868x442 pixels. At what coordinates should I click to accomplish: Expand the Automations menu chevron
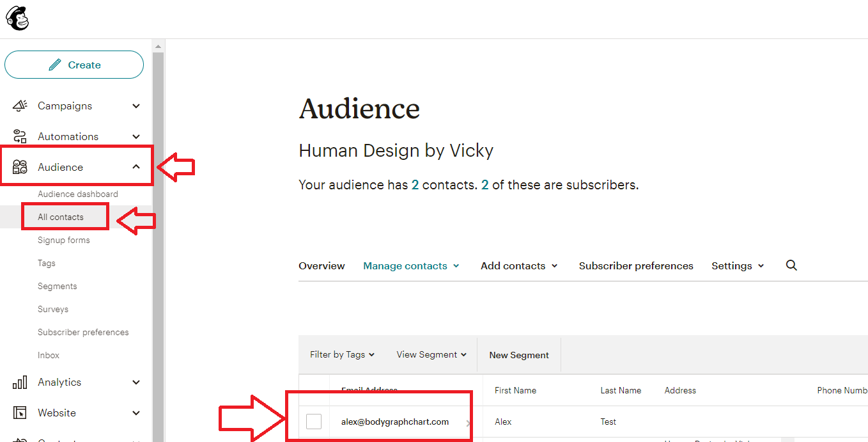[x=136, y=136]
